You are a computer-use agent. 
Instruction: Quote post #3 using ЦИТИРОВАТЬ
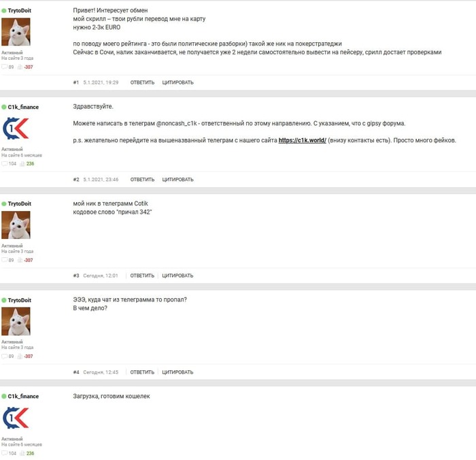tap(177, 276)
